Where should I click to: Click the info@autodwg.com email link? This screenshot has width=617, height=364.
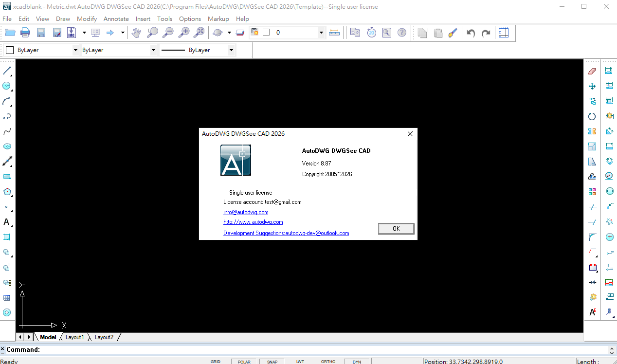(x=246, y=212)
